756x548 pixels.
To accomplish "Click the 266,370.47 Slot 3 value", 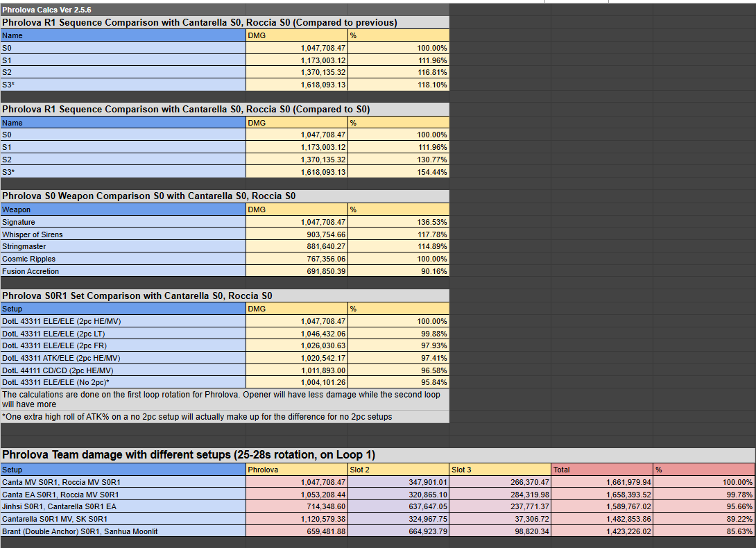I will (501, 482).
